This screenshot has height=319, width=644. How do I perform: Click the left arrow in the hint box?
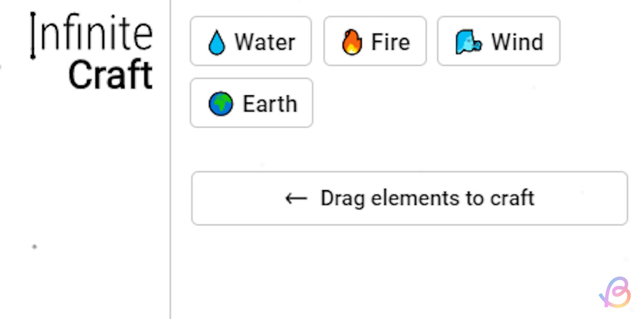(x=296, y=198)
